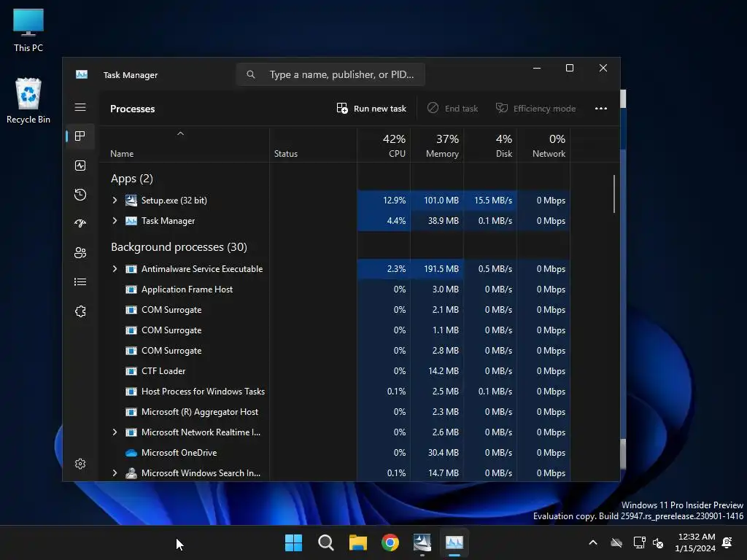747x560 pixels.
Task: Click the Setup.exe process icon
Action: (x=131, y=201)
